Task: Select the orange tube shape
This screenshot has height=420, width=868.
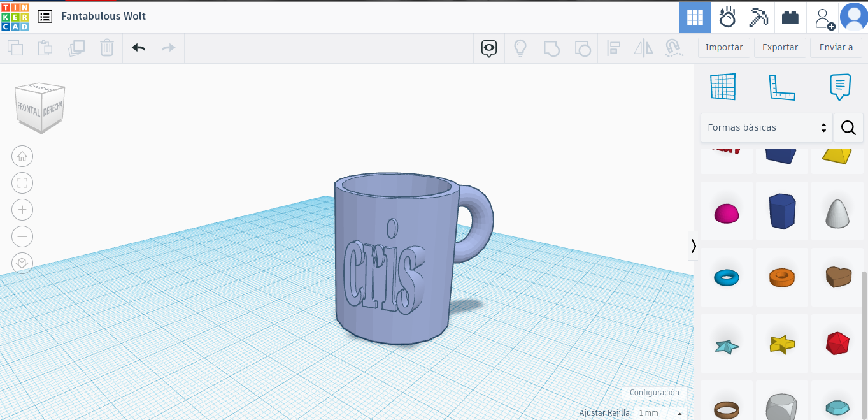Action: tap(782, 277)
